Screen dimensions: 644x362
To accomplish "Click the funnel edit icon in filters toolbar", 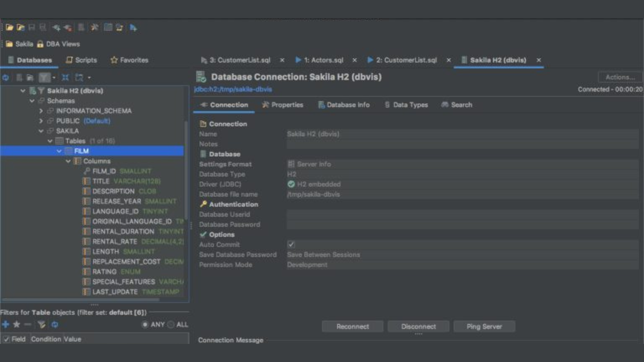I will tap(42, 325).
